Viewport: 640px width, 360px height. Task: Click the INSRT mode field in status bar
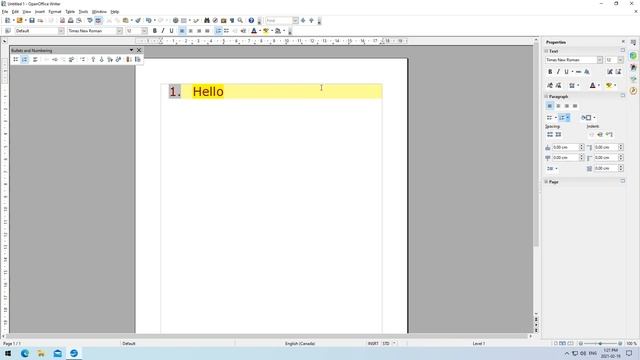(373, 344)
